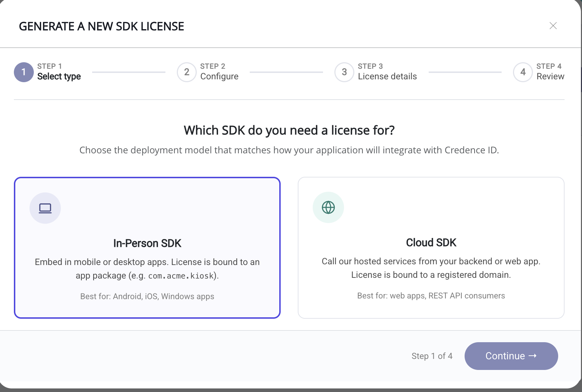Click the 'Configure' step label
This screenshot has height=392, width=582.
[x=219, y=76]
